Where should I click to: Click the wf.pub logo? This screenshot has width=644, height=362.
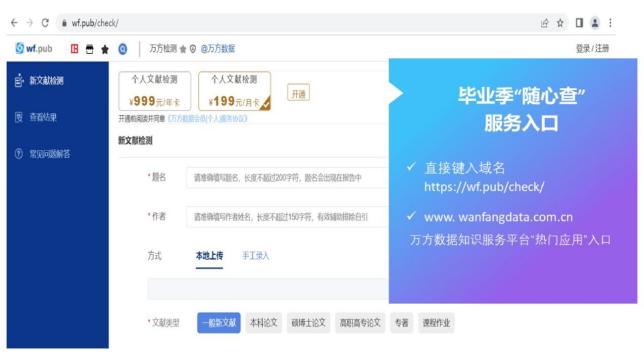click(x=34, y=49)
